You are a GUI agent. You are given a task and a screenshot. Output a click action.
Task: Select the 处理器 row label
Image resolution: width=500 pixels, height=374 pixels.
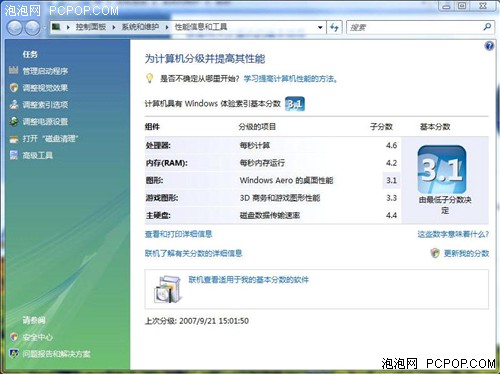(x=158, y=145)
